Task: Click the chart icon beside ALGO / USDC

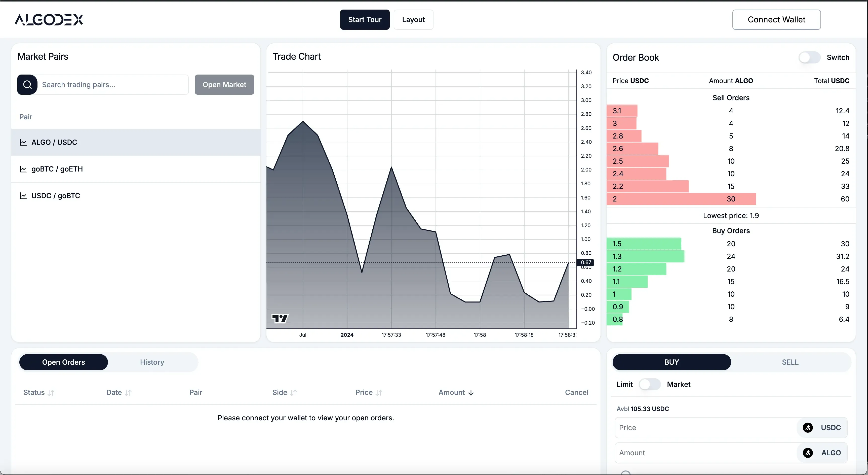Action: 23,142
